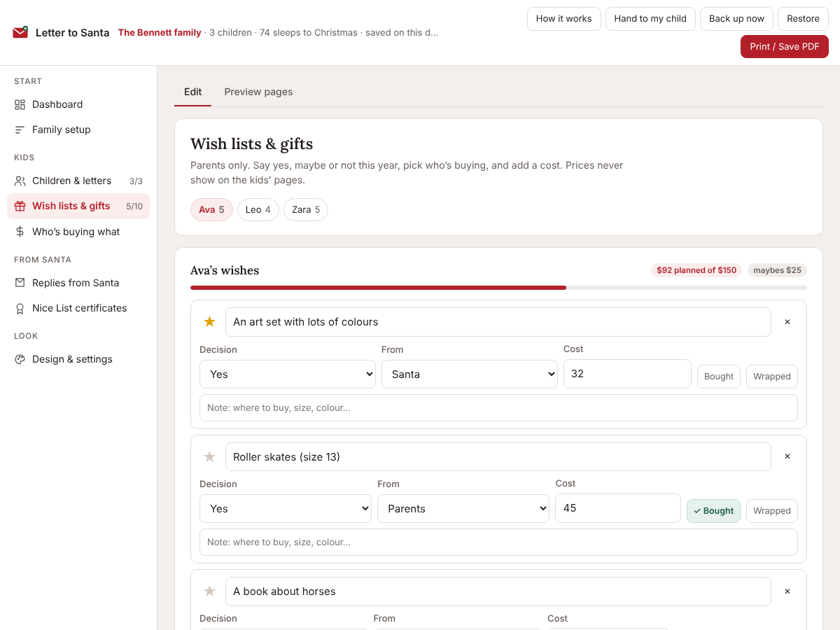Edit the art set cost field showing 32

(627, 374)
